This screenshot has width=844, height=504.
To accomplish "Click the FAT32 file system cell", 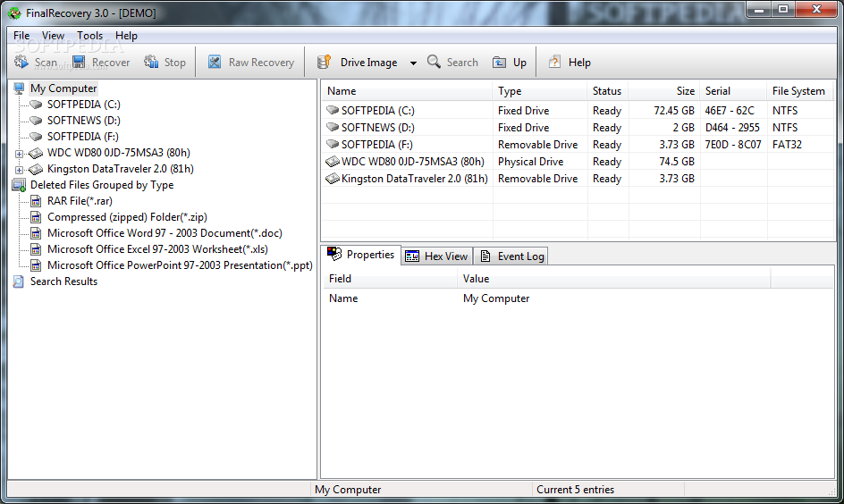I will pos(787,145).
